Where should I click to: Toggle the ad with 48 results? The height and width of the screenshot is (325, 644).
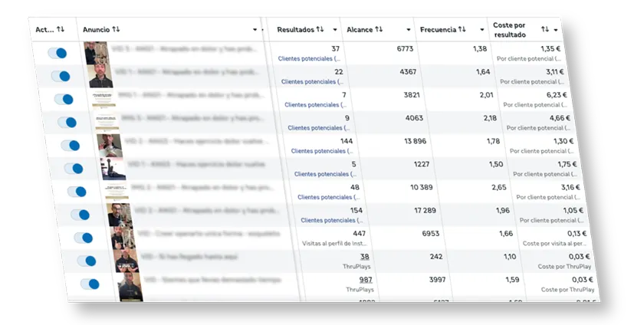(77, 192)
